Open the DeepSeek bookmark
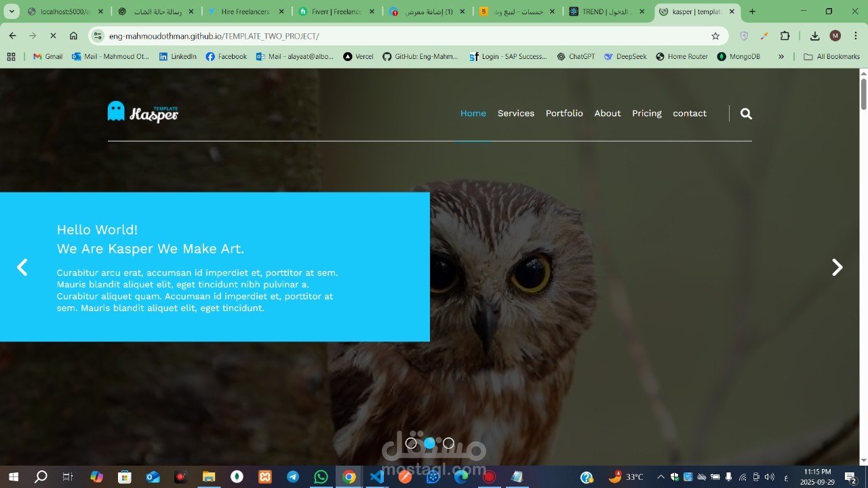This screenshot has height=488, width=868. pyautogui.click(x=625, y=57)
